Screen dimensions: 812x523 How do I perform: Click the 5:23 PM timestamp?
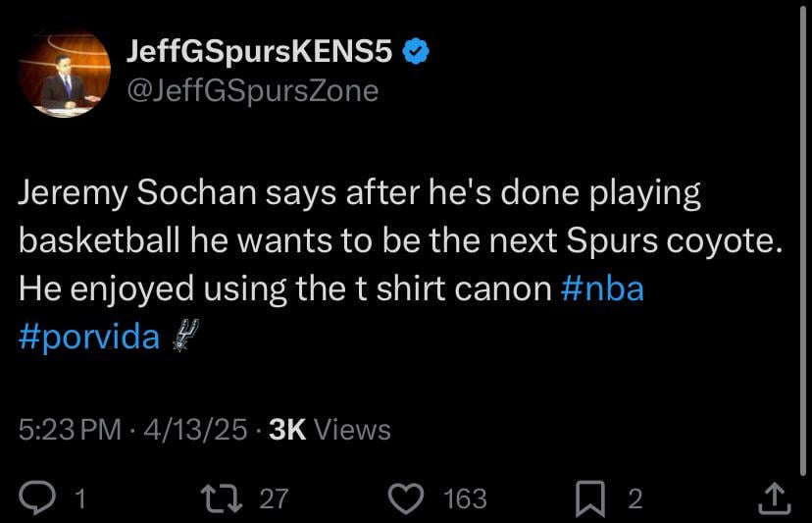coord(71,429)
